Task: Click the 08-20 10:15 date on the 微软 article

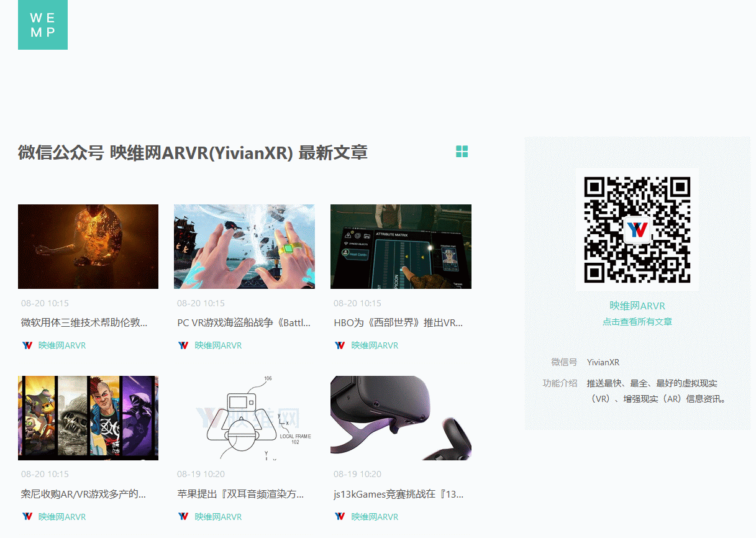Action: tap(45, 303)
